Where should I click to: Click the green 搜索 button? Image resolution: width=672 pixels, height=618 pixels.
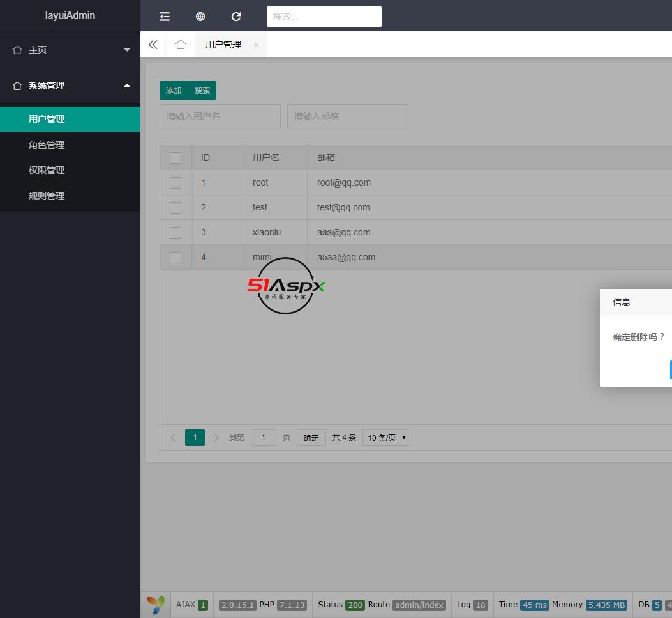coord(202,91)
